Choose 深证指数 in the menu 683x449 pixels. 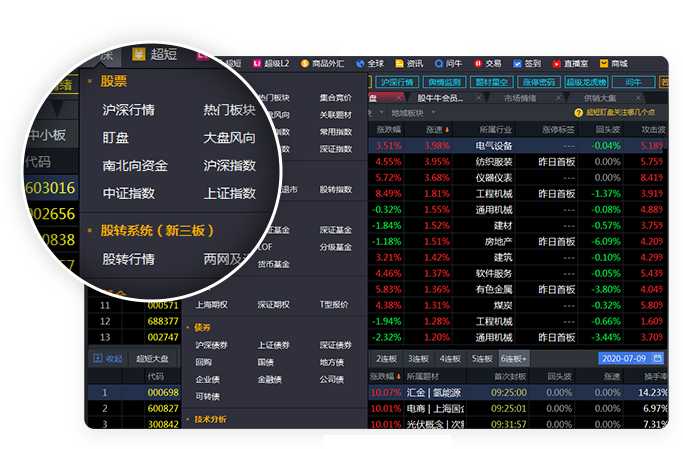335,149
